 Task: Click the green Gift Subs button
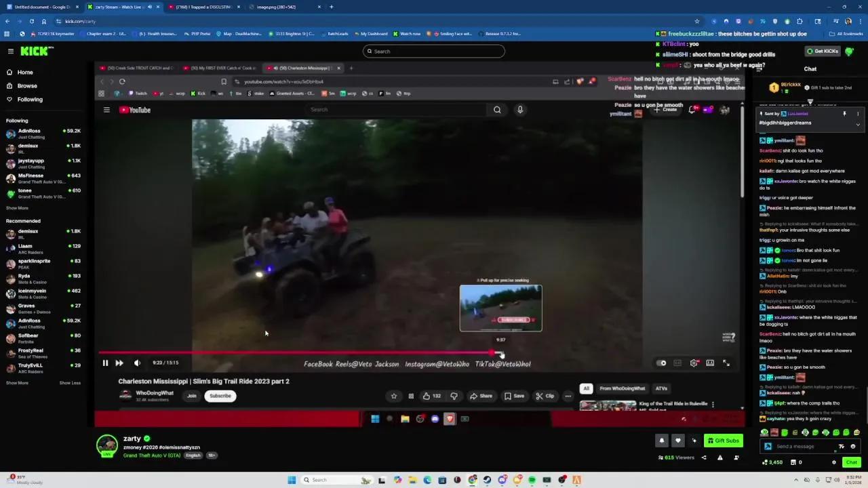coord(724,441)
